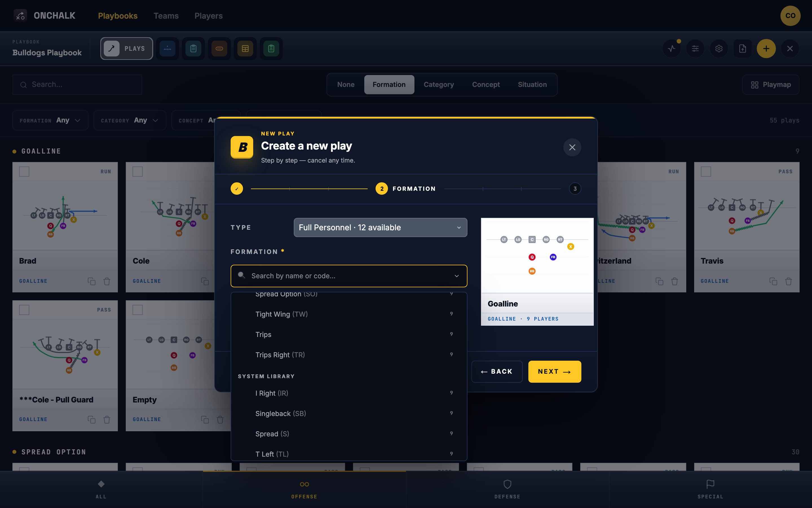The height and width of the screenshot is (508, 812).
Task: Choose I Right (IR) formation
Action: (349, 393)
